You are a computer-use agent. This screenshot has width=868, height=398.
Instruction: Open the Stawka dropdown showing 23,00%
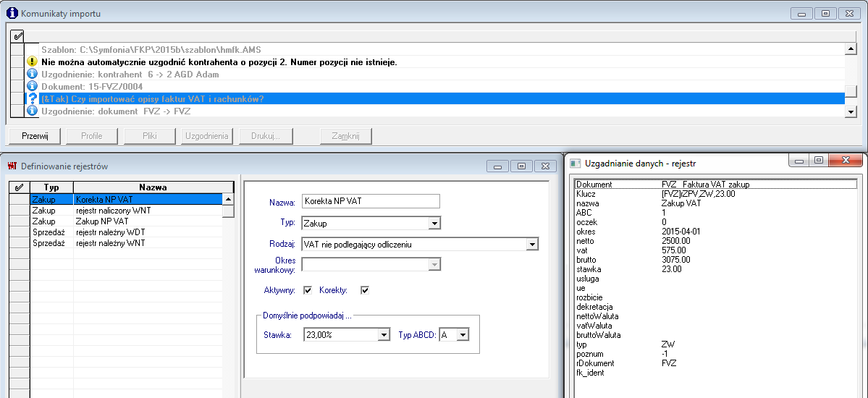tap(384, 335)
